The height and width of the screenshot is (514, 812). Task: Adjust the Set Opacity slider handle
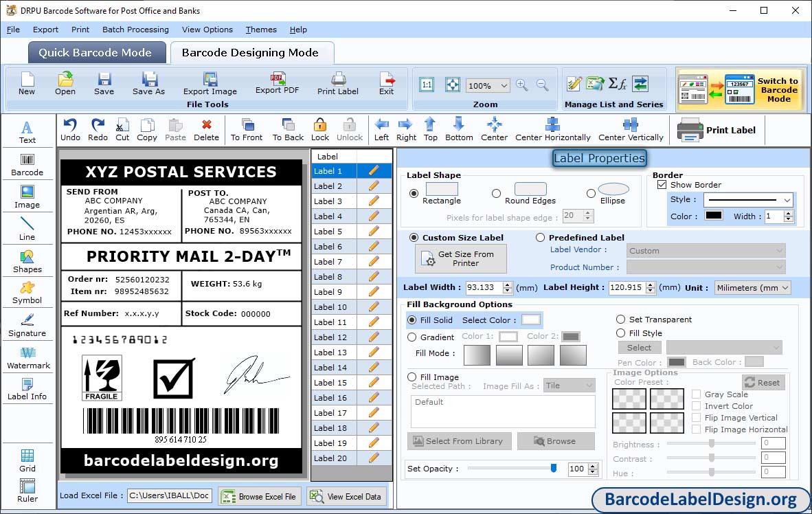554,468
